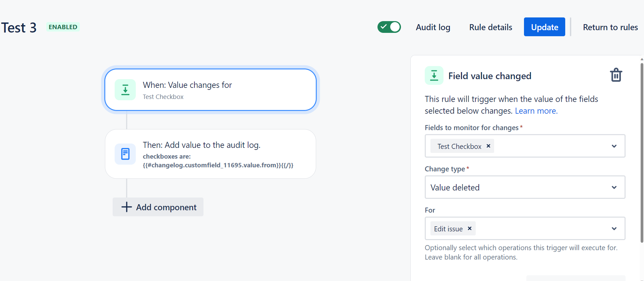The image size is (644, 281).
Task: Go back via Return to rules
Action: coord(610,27)
